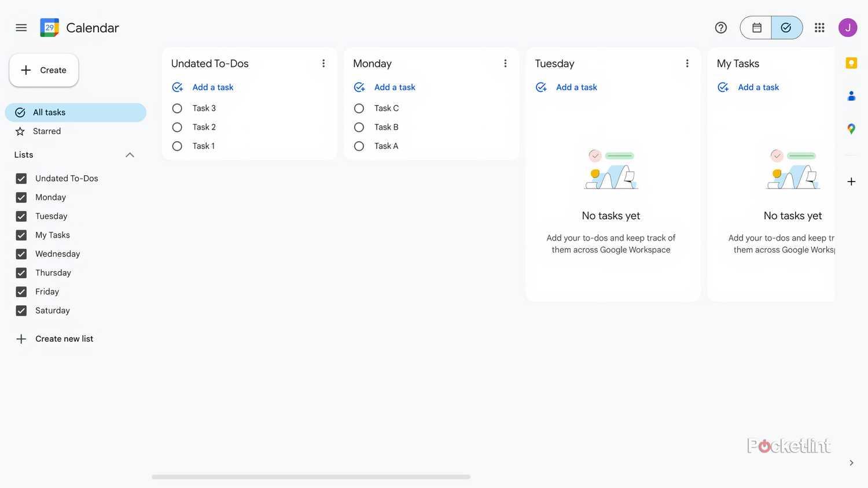Open the main hamburger menu
Image resolution: width=868 pixels, height=488 pixels.
21,28
